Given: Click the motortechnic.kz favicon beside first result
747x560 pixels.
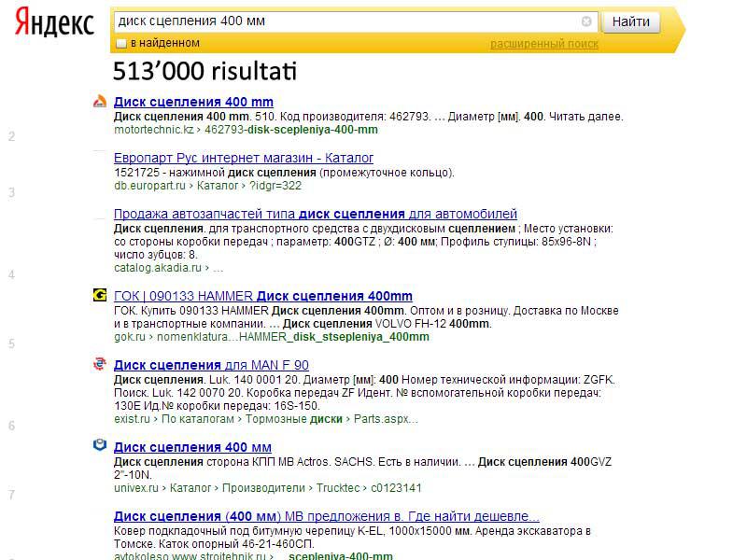Looking at the screenshot, I should 100,102.
